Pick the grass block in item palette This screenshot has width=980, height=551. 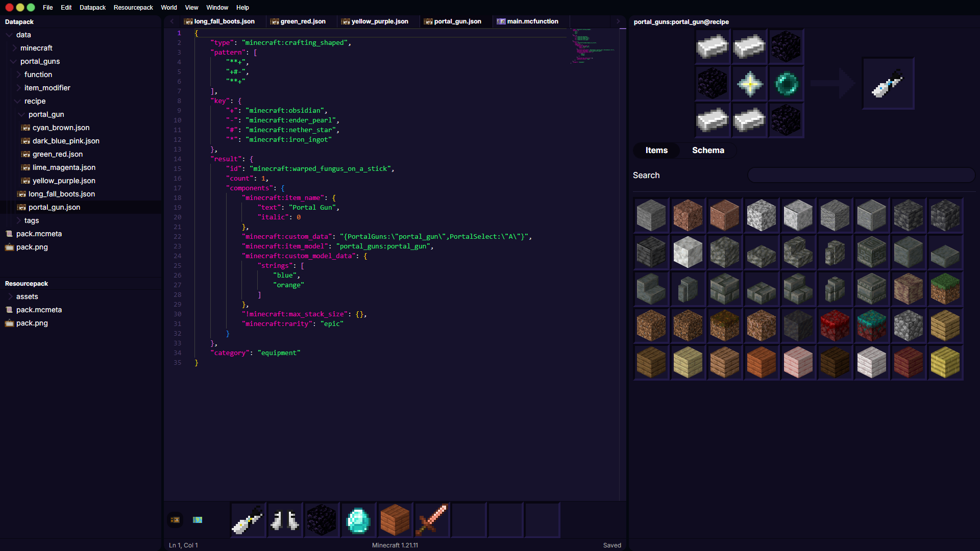pos(945,289)
